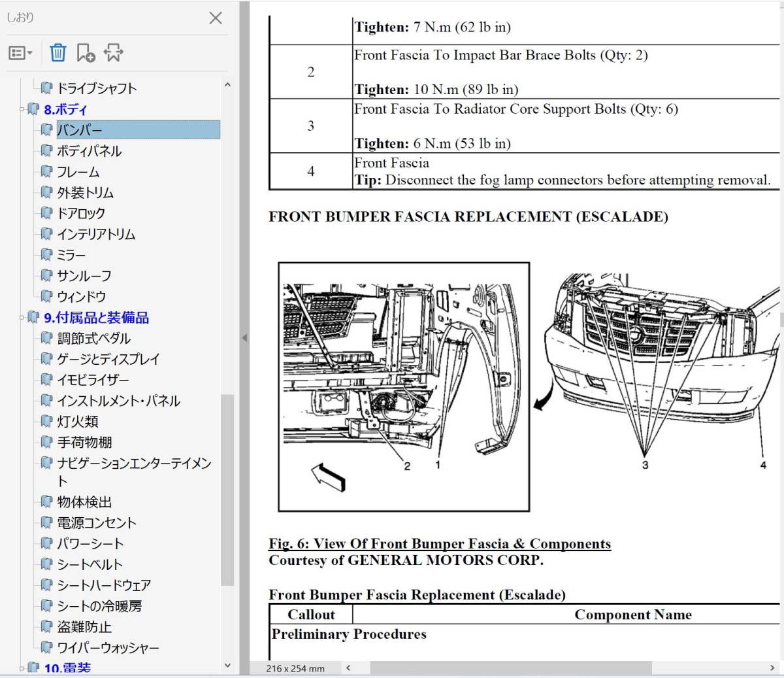The width and height of the screenshot is (784, 678).
Task: Select the 10.電装 bookmark heading
Action: pyautogui.click(x=67, y=668)
